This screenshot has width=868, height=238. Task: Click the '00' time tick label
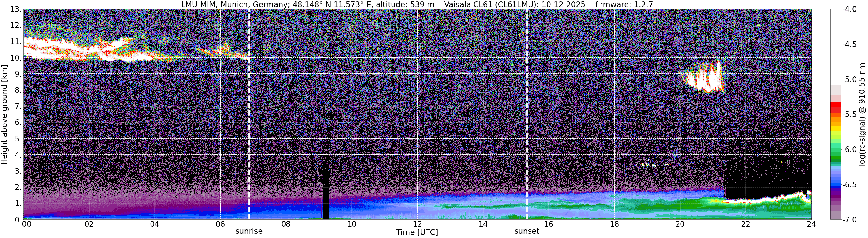[26, 224]
